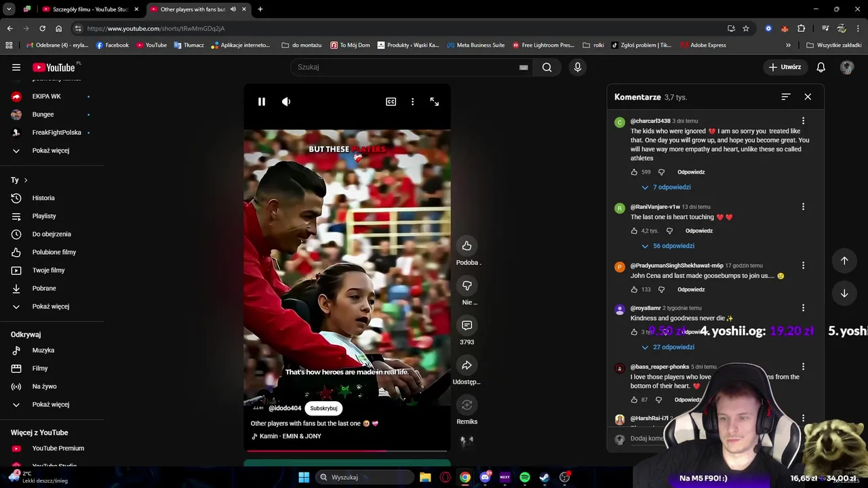Reply to @PradyumanSinghShekhawat-m6p via Odpowiedz
Viewport: 868px width, 488px height.
coord(691,289)
